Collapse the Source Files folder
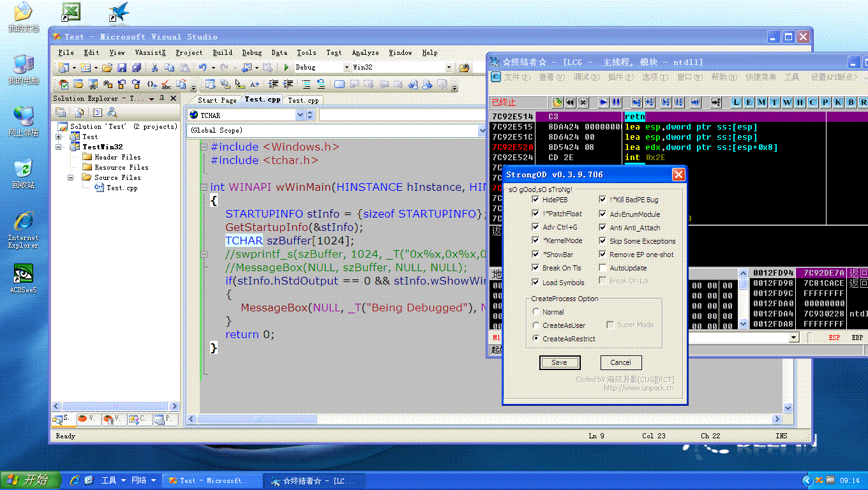The width and height of the screenshot is (868, 490). [x=71, y=177]
